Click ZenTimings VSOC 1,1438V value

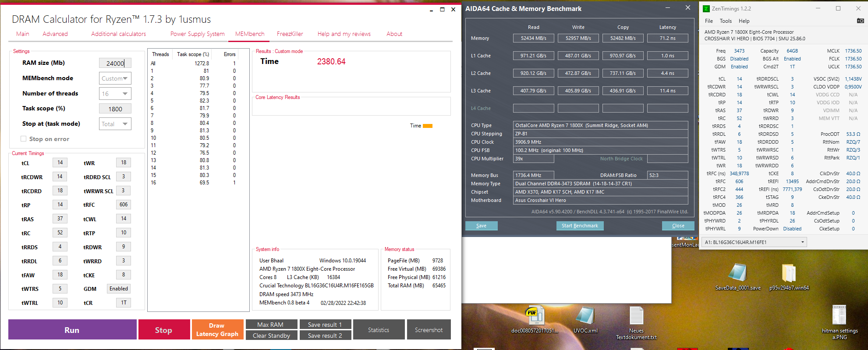click(853, 79)
